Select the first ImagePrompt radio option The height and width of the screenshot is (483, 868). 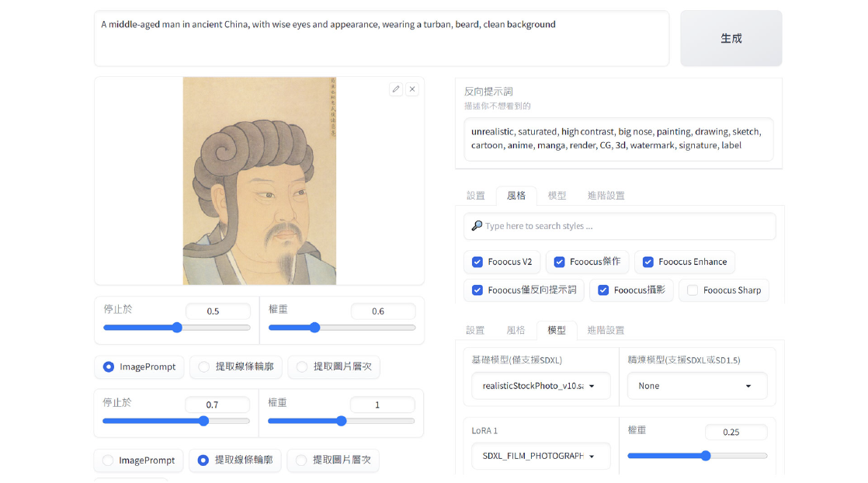pyautogui.click(x=109, y=367)
